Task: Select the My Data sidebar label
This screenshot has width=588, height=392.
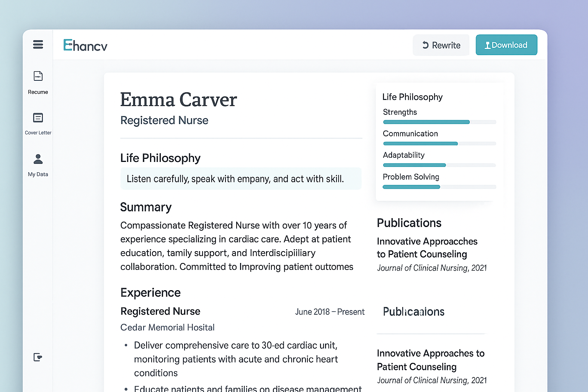Action: point(38,174)
